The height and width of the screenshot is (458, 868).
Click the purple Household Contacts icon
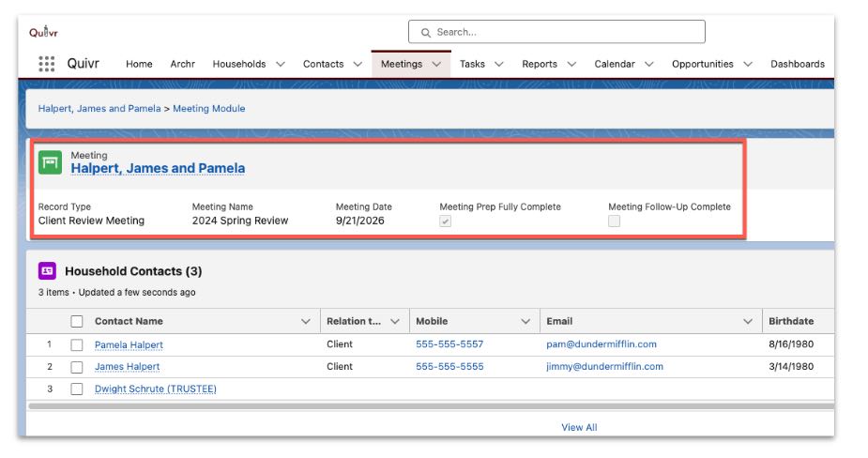tap(47, 271)
